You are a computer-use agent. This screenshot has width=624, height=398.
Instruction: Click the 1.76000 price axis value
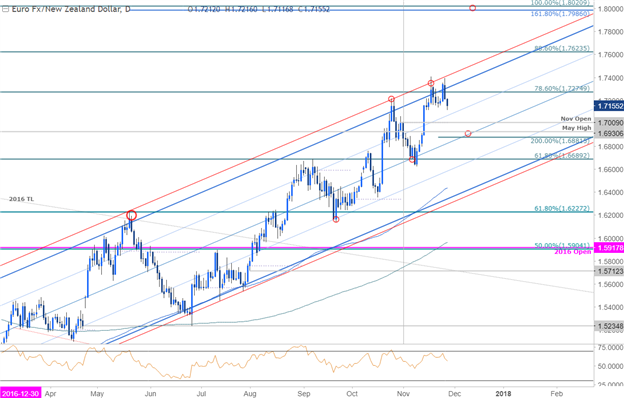tap(609, 55)
